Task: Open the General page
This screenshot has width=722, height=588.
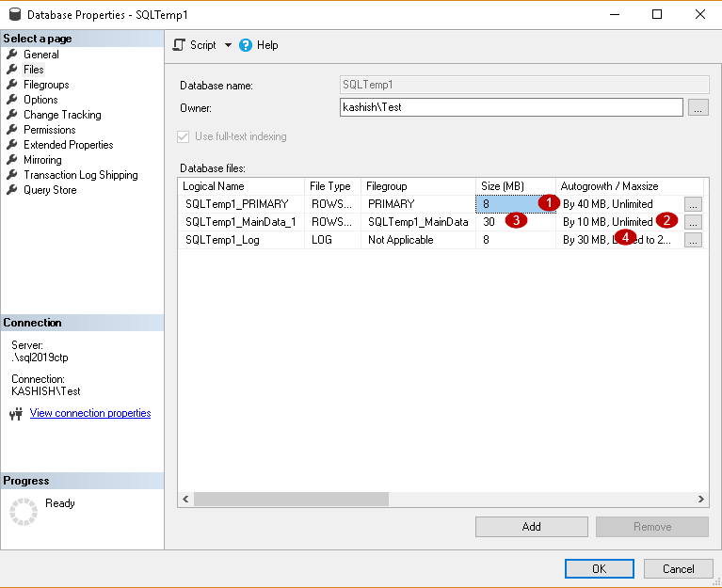Action: tap(41, 55)
